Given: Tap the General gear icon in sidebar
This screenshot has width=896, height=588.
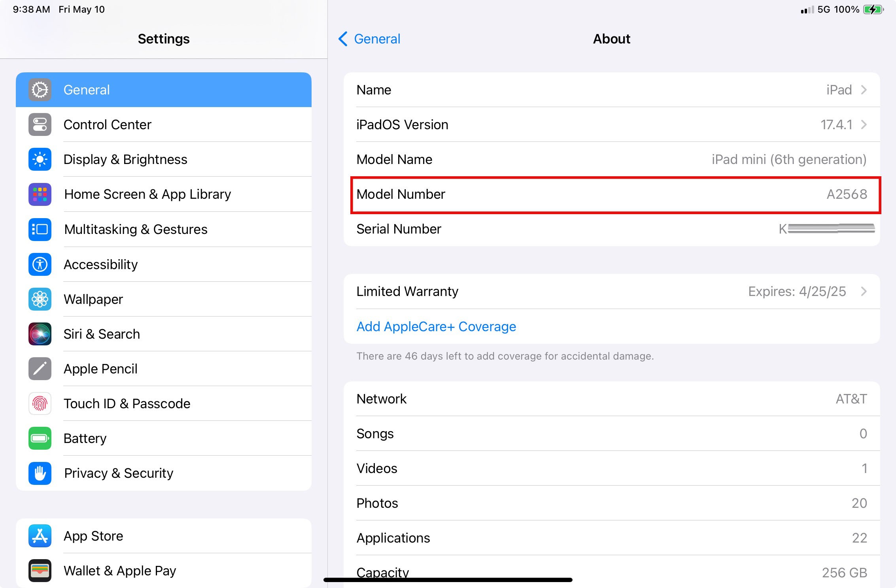Looking at the screenshot, I should coord(40,90).
